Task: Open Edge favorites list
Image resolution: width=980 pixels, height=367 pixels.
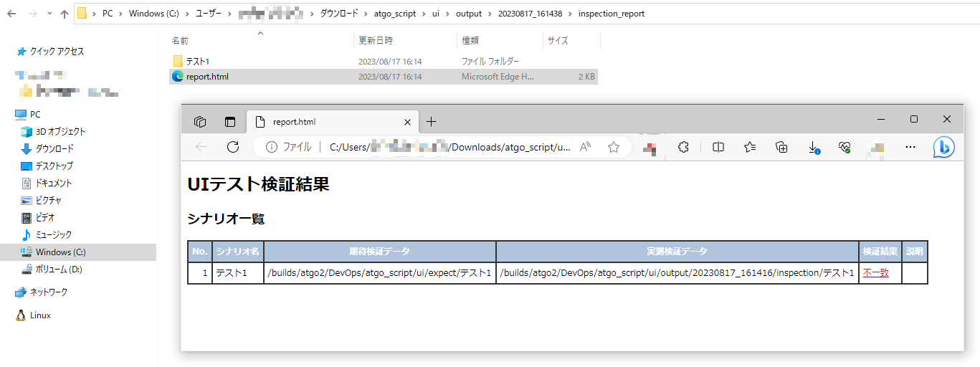Action: pos(750,147)
